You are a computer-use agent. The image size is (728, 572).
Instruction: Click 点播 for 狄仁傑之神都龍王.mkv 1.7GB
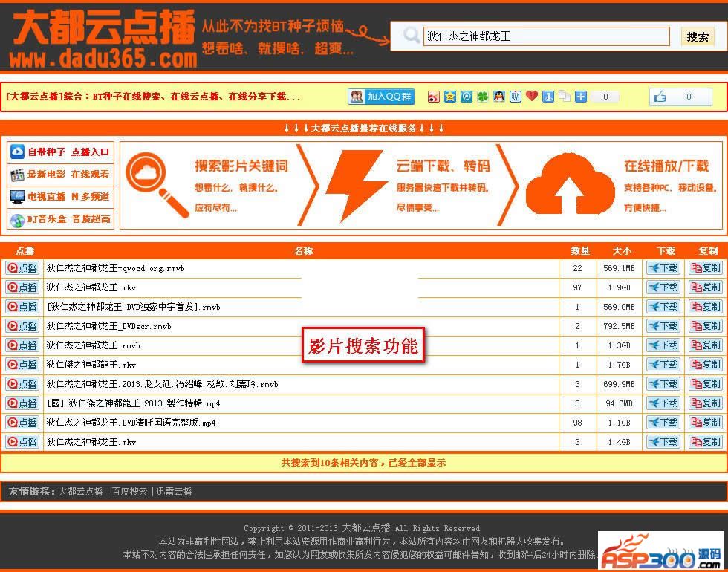(x=22, y=365)
